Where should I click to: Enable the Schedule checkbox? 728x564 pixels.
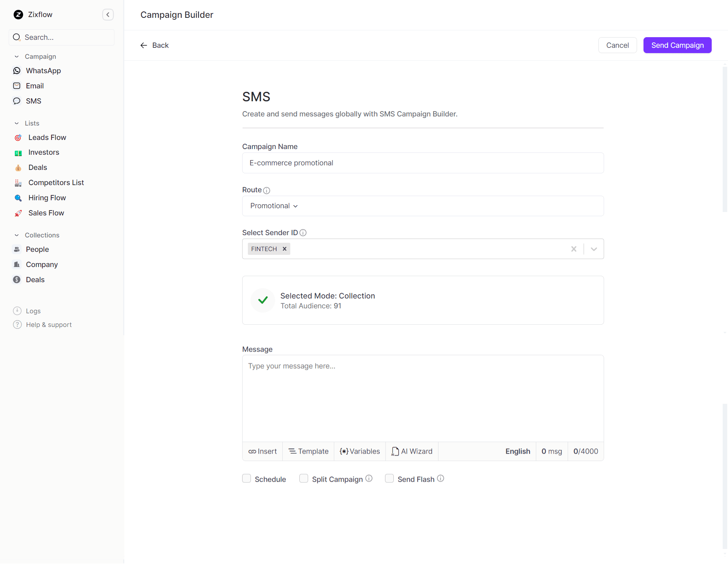click(x=247, y=479)
